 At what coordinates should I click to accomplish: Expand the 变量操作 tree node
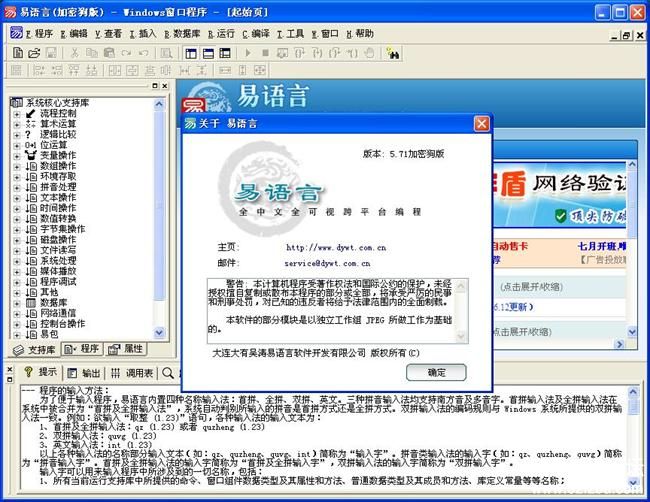pos(17,156)
